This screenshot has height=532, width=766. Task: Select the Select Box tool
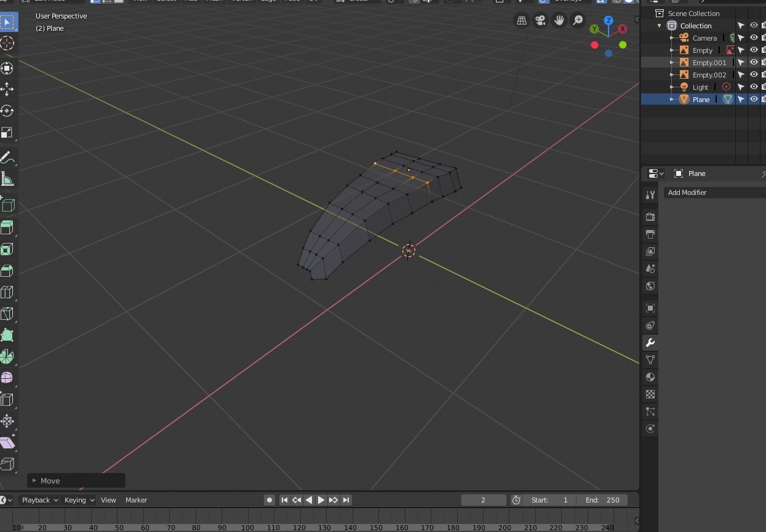click(7, 23)
